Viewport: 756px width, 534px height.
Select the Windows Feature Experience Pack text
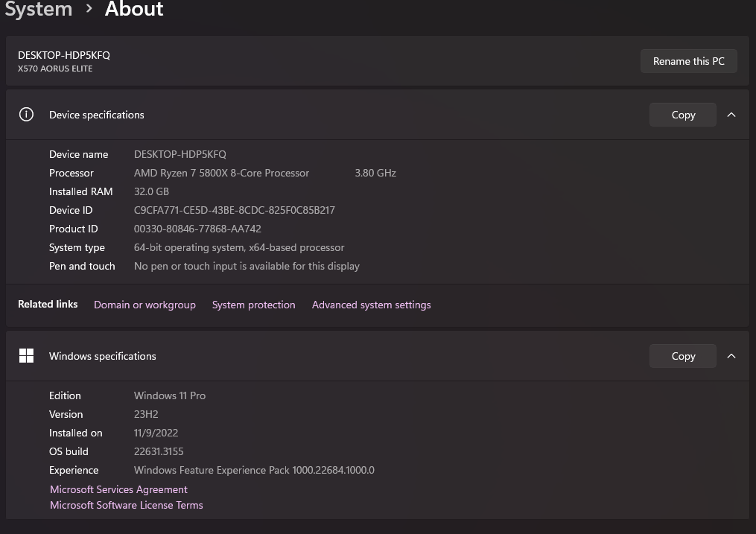(254, 470)
